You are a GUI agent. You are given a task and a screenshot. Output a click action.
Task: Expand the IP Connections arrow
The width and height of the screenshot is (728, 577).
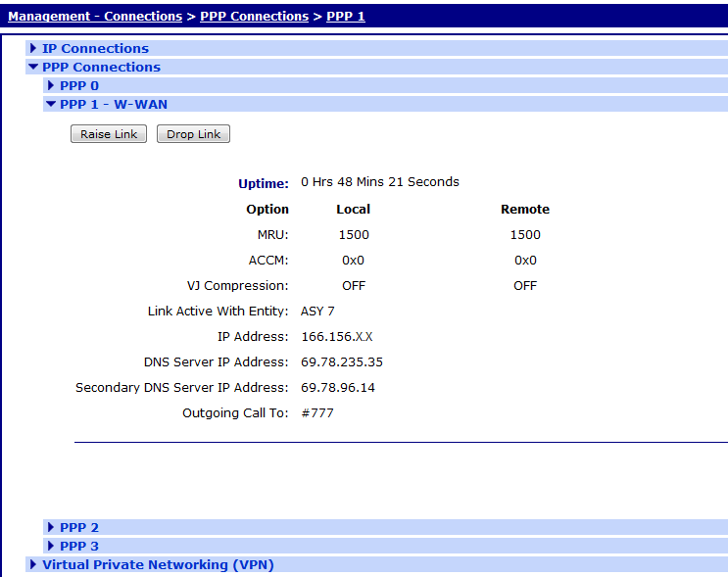click(34, 48)
